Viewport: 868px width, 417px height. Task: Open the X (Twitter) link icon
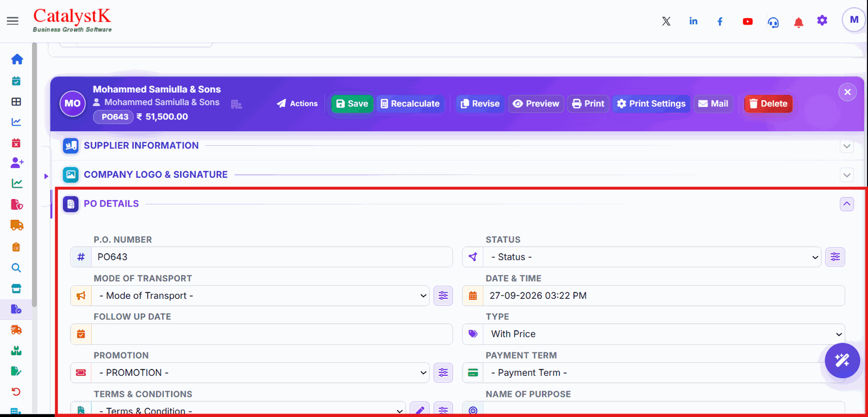666,21
